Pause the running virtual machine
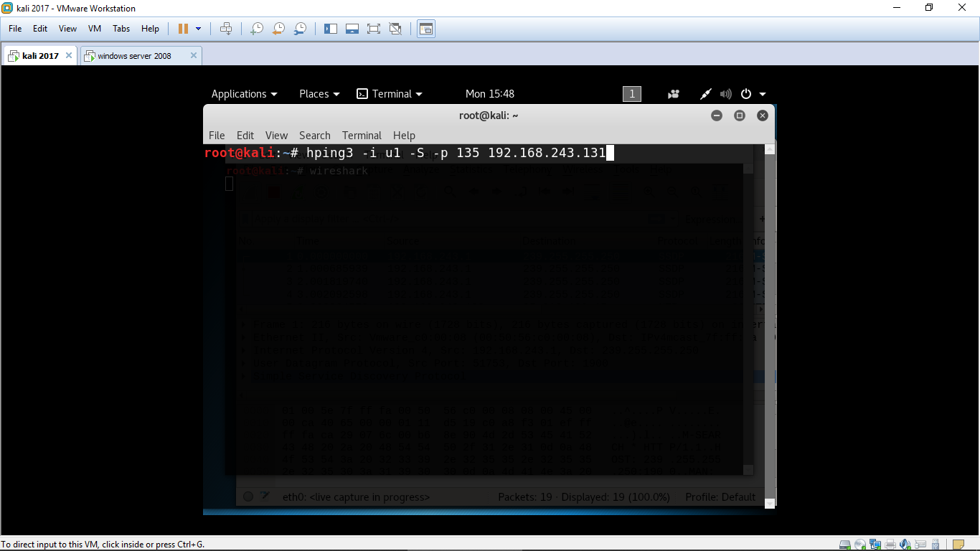 pos(183,29)
